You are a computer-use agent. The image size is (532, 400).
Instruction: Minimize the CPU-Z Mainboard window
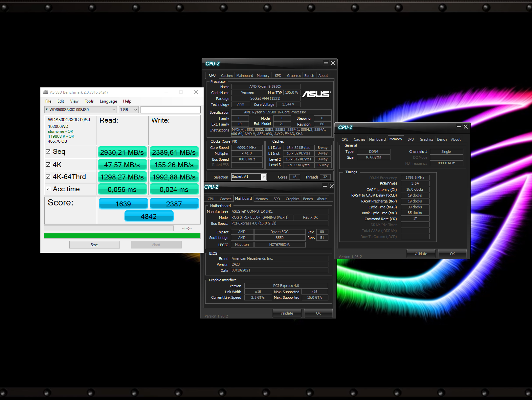tap(324, 186)
